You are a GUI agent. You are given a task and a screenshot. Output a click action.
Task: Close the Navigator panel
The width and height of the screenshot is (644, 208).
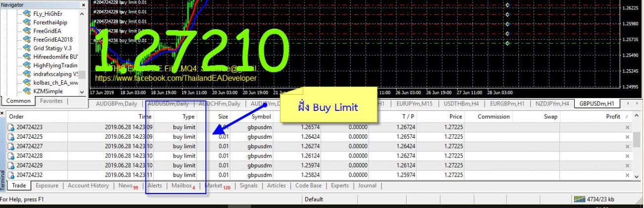click(x=83, y=4)
